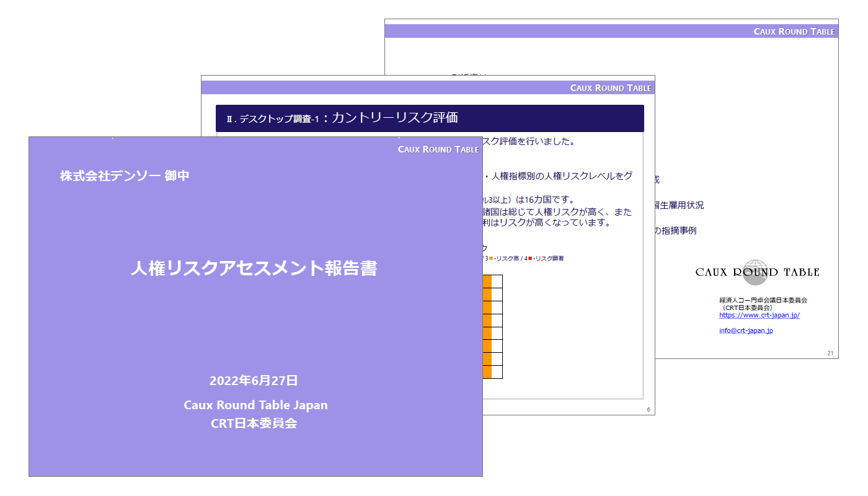Click the Caux Round Table Japan text on cover
The height and width of the screenshot is (496, 868).
255,405
